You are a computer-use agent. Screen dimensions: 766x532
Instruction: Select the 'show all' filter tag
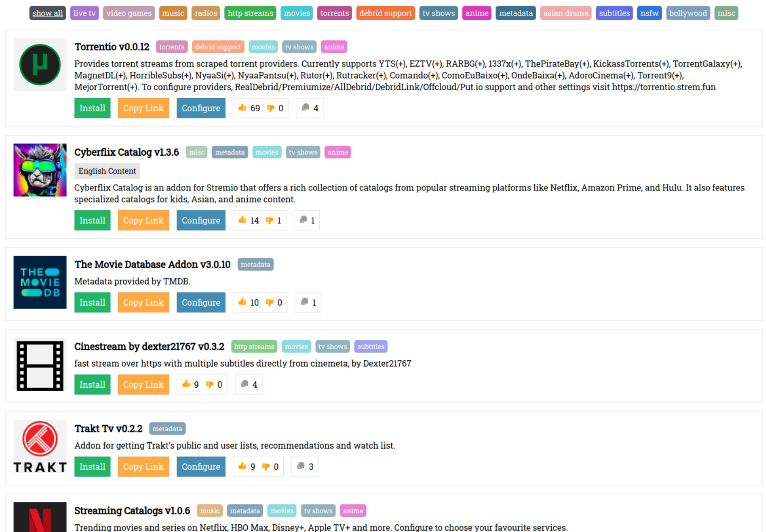click(47, 13)
